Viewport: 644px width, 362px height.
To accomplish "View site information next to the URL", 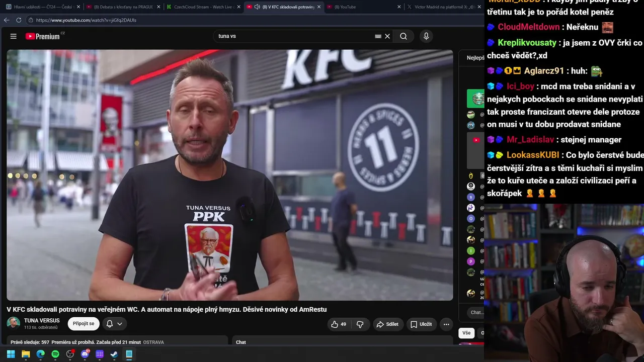I will point(31,20).
